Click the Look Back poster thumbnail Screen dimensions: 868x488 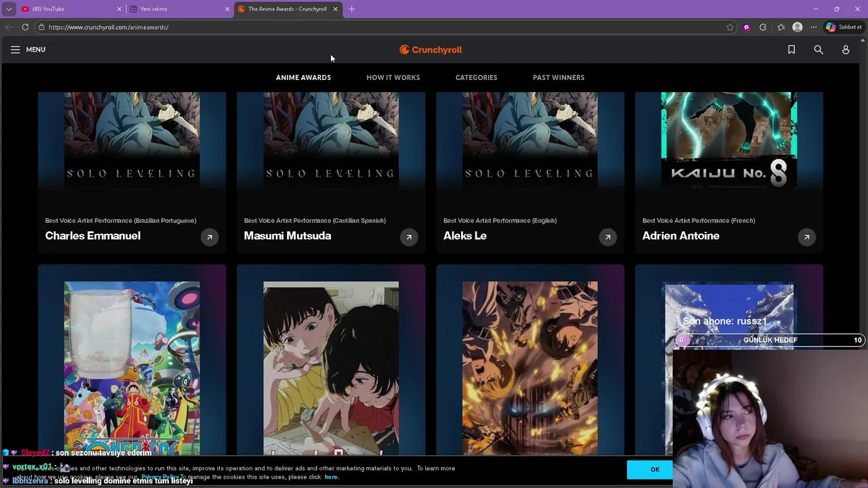tap(331, 368)
